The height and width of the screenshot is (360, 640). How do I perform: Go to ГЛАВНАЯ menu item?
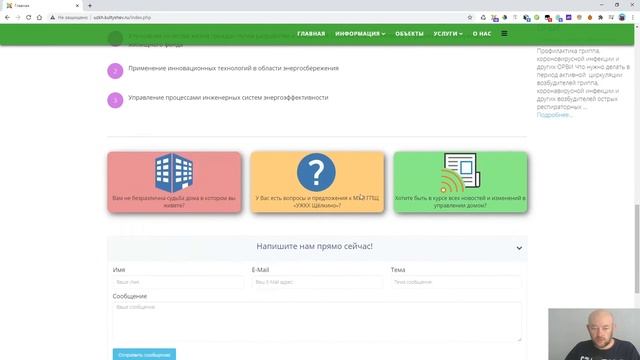coord(311,33)
